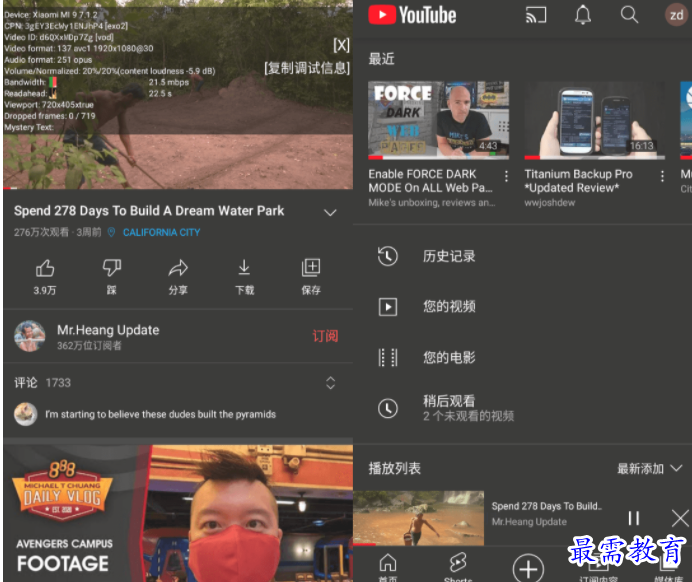Tap 播放列表 playlists heading

[395, 469]
